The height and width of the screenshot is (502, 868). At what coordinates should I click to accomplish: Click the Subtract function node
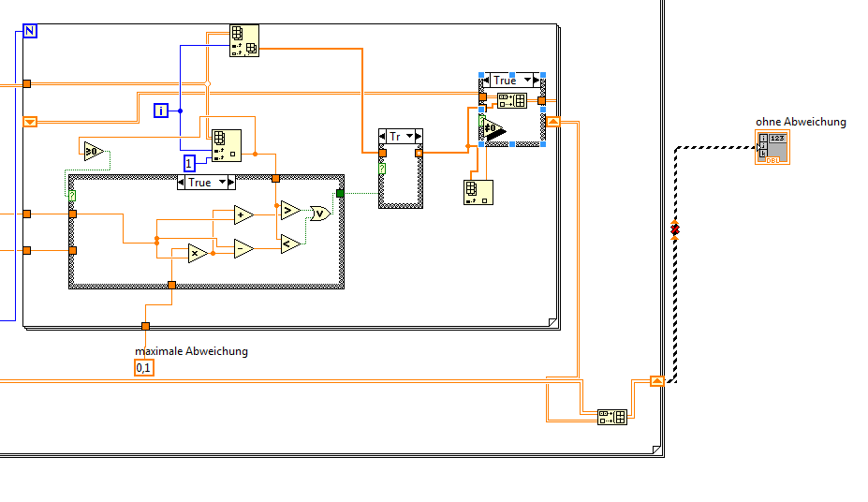tap(243, 249)
